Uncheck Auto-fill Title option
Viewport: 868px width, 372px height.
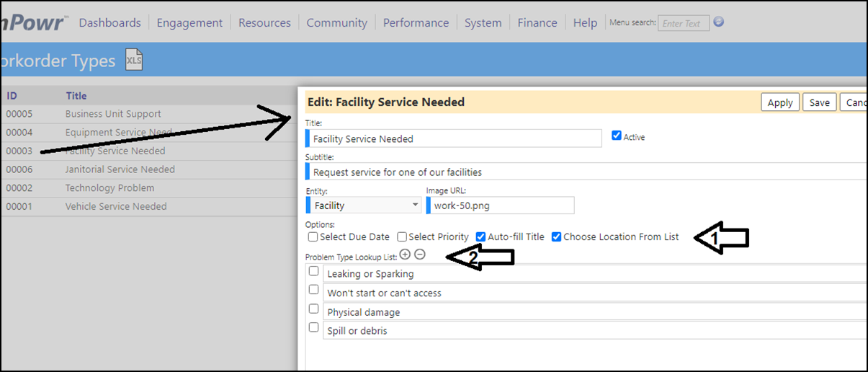pos(481,236)
